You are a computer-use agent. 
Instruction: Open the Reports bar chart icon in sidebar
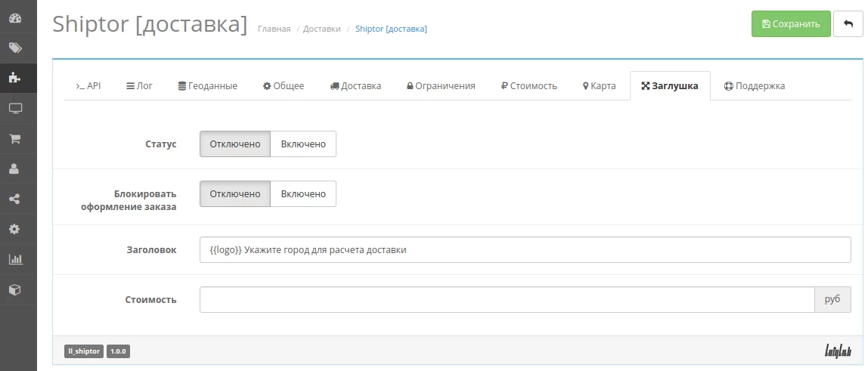15,258
